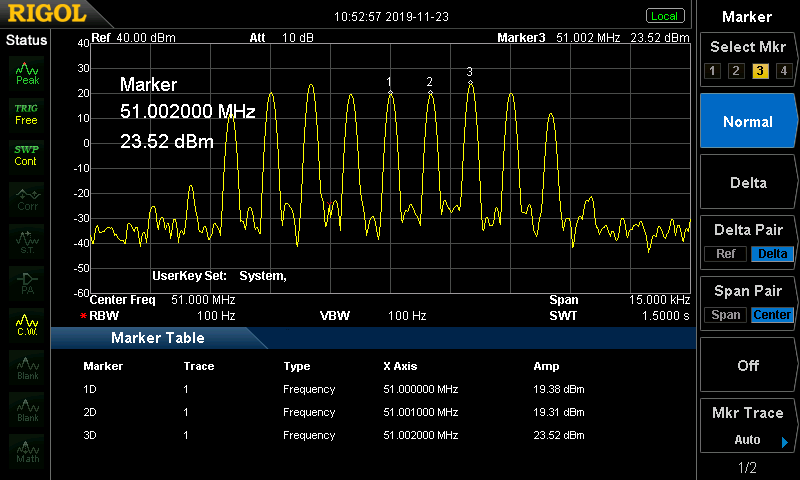Open the Mkr Trace Auto submenu
This screenshot has height=480, width=800.
click(x=747, y=427)
